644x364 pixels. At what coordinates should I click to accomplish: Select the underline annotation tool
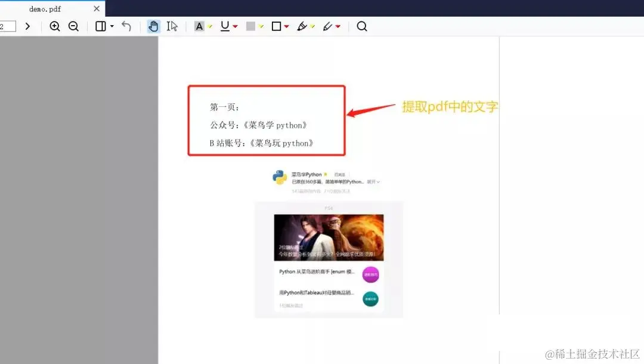point(225,26)
